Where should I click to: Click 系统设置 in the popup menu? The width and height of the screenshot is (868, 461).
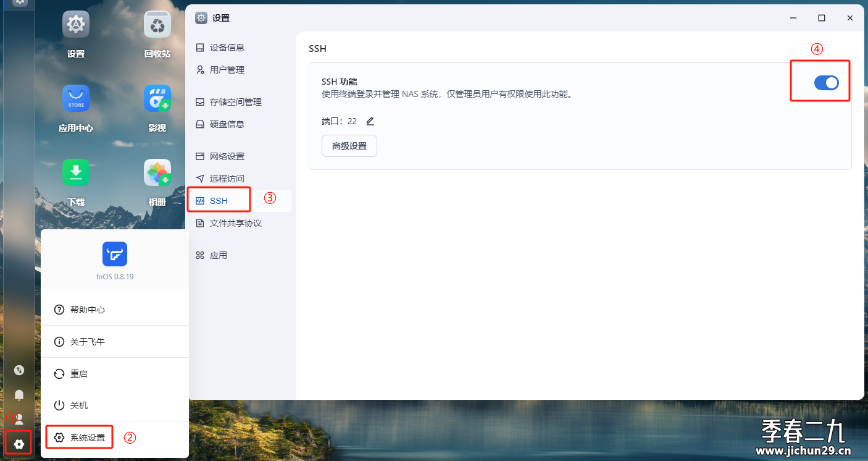click(87, 438)
